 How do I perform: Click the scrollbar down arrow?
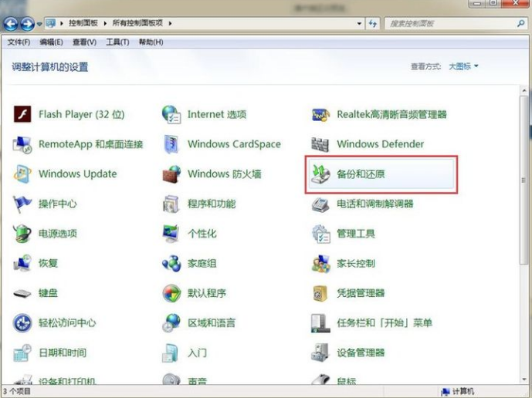tap(524, 379)
